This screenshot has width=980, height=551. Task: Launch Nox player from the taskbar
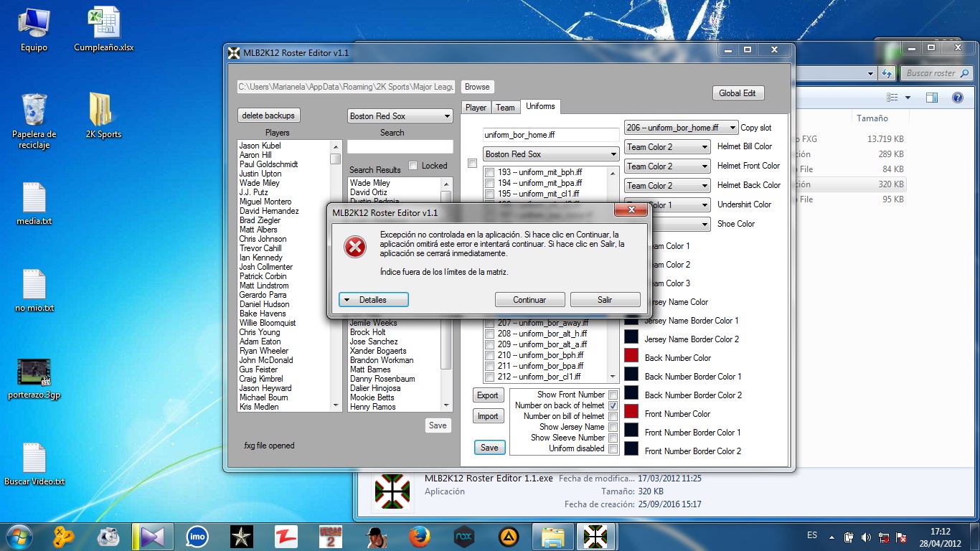[463, 536]
